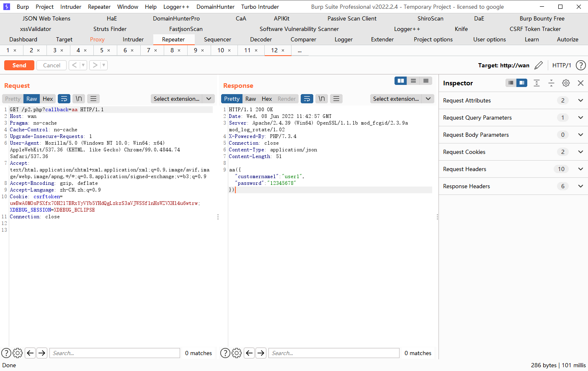Click the Response search field
The image size is (588, 371).
coord(334,353)
